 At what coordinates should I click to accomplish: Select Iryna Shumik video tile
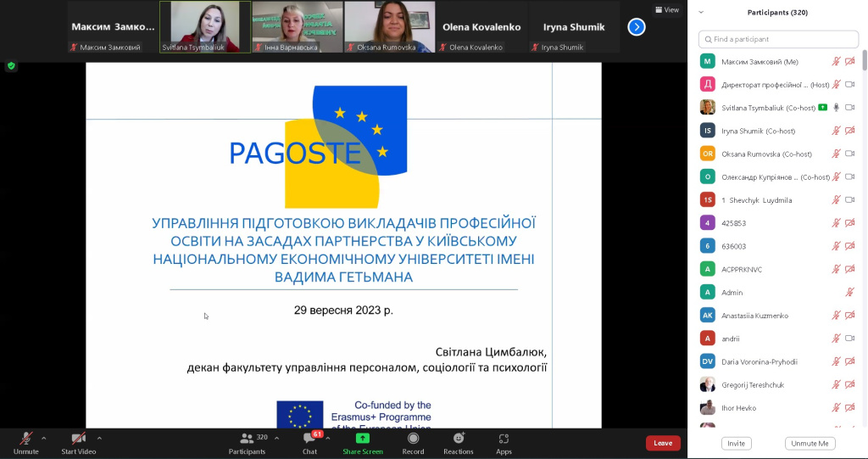[x=574, y=26]
